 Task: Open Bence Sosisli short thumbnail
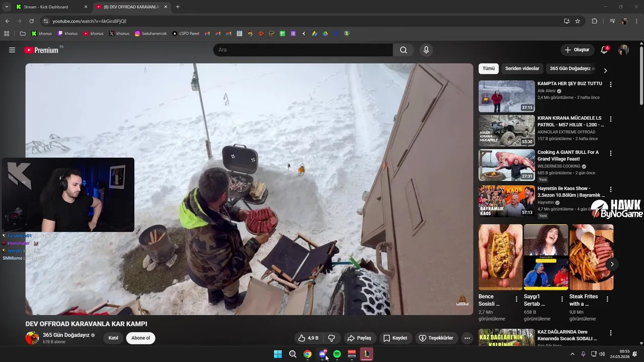click(501, 257)
